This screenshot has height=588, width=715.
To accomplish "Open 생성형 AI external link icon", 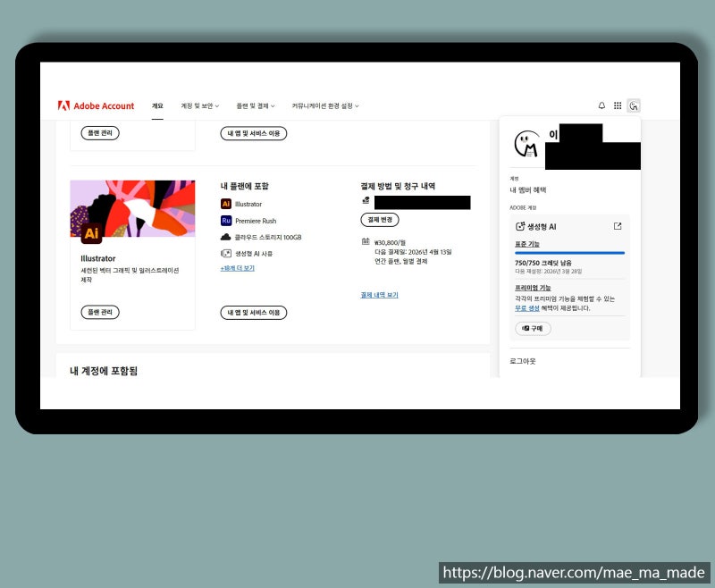I will (618, 226).
